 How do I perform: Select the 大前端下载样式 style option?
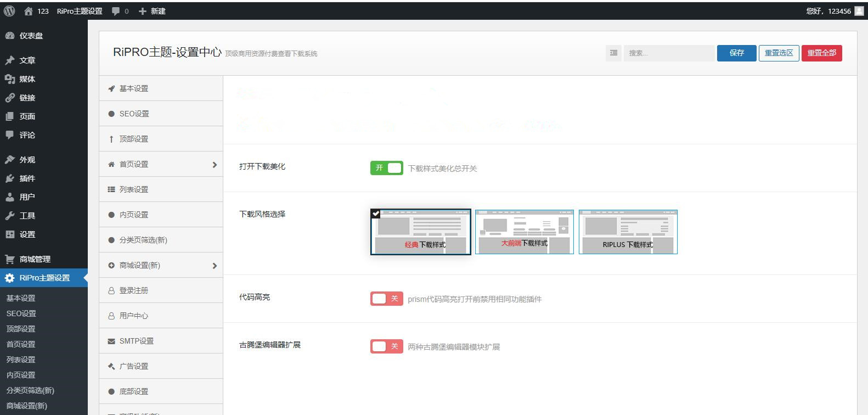pyautogui.click(x=525, y=232)
